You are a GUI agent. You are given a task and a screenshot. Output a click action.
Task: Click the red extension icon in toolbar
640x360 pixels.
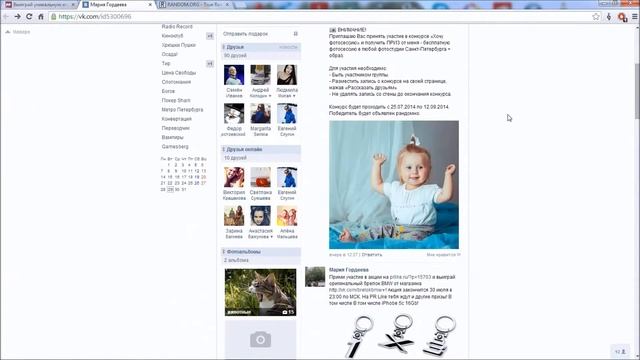(x=622, y=17)
